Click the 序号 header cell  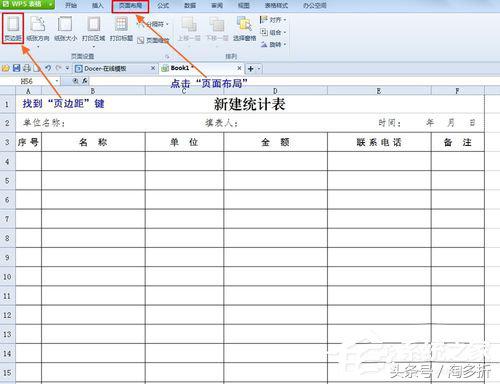point(28,142)
